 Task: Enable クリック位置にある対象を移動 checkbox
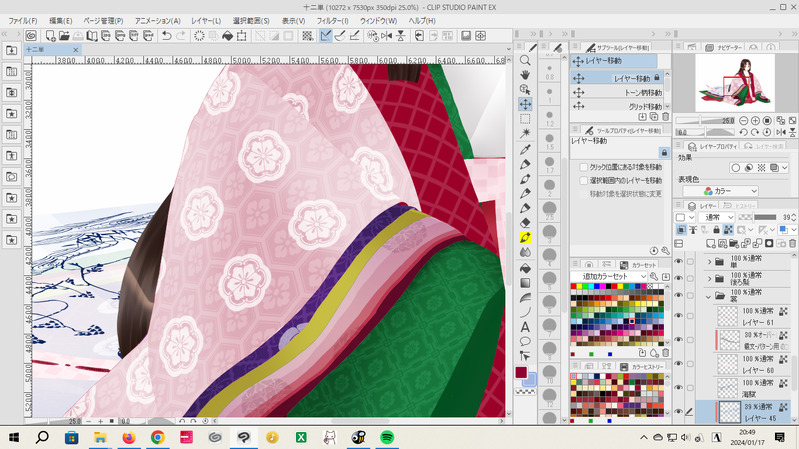(584, 166)
